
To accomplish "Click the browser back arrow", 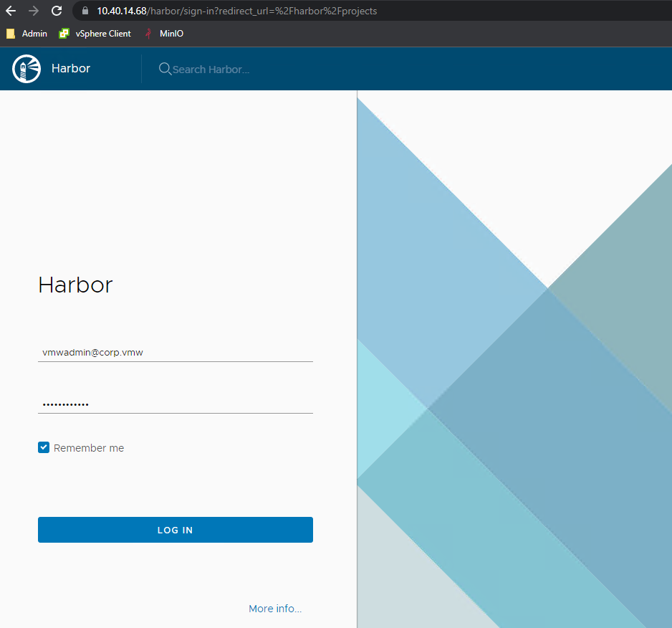I will pyautogui.click(x=11, y=11).
